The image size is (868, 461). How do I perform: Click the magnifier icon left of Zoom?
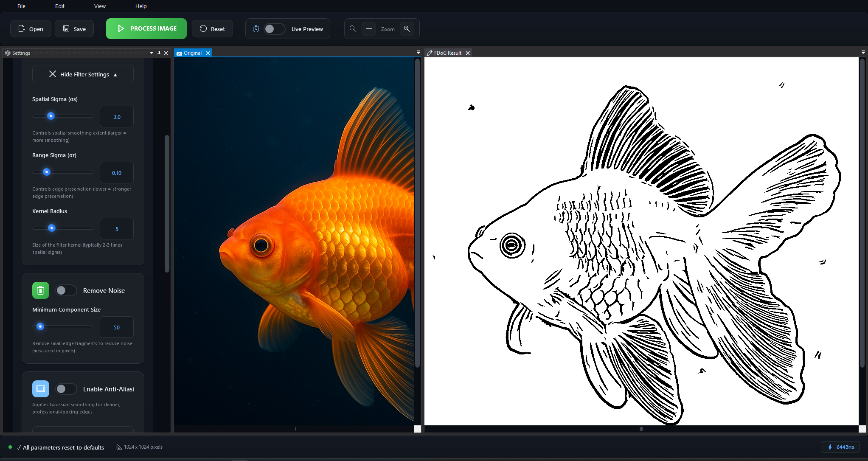click(353, 29)
